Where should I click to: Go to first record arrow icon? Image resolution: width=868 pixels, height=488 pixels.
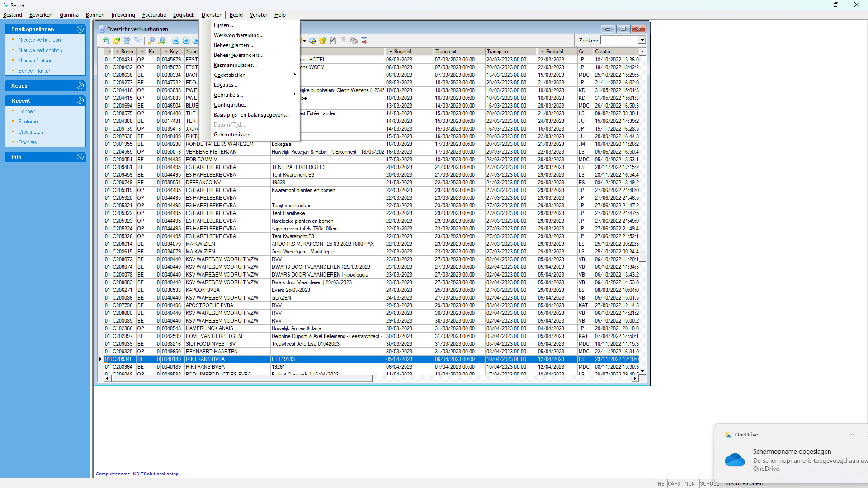(176, 41)
